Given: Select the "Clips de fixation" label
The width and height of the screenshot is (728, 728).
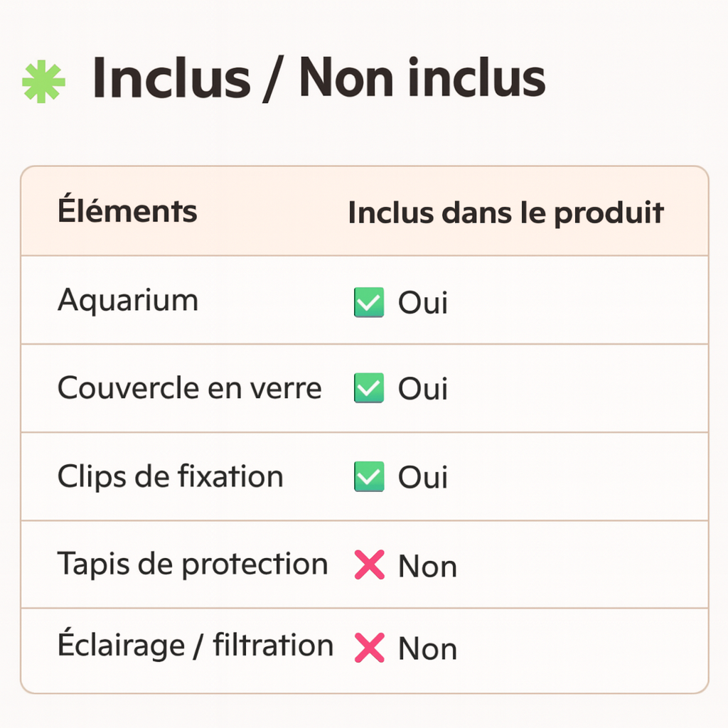Looking at the screenshot, I should pos(170,476).
